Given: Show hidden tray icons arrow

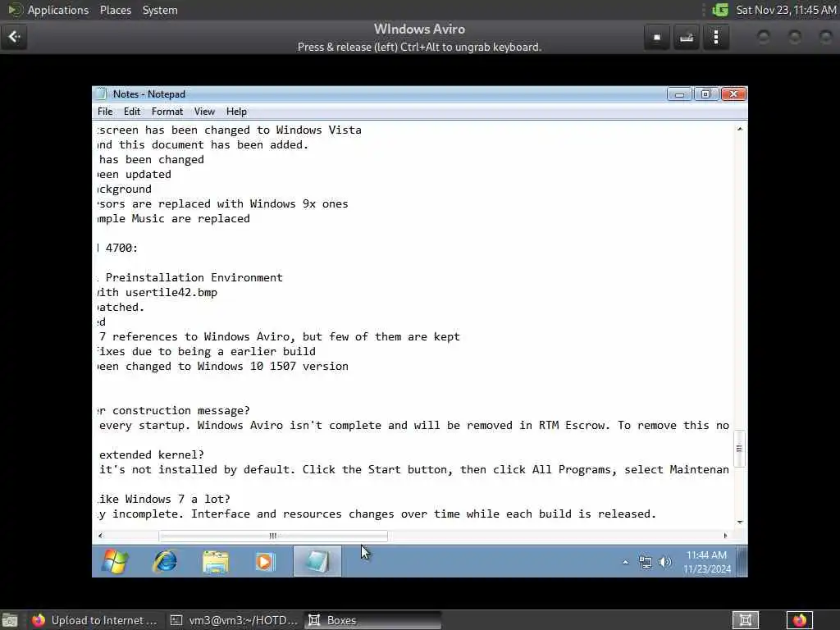Looking at the screenshot, I should coord(625,562).
